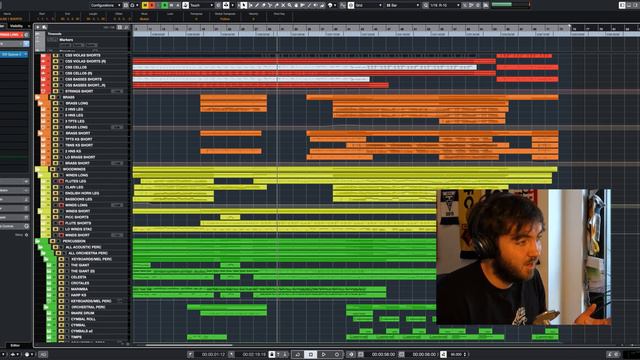Click the quantize icon beside 1/16
Viewport: 640px width, 360px height.
coord(425,5)
